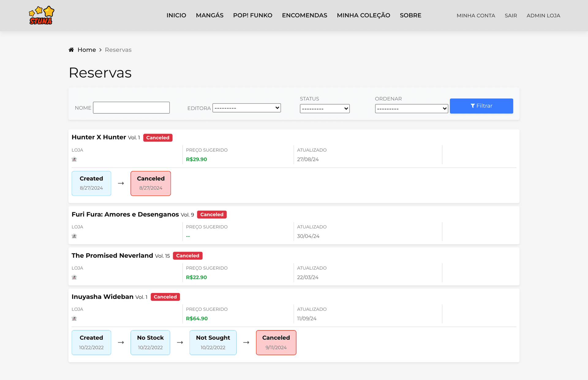Click the No Stock status step
The width and height of the screenshot is (588, 380).
150,342
